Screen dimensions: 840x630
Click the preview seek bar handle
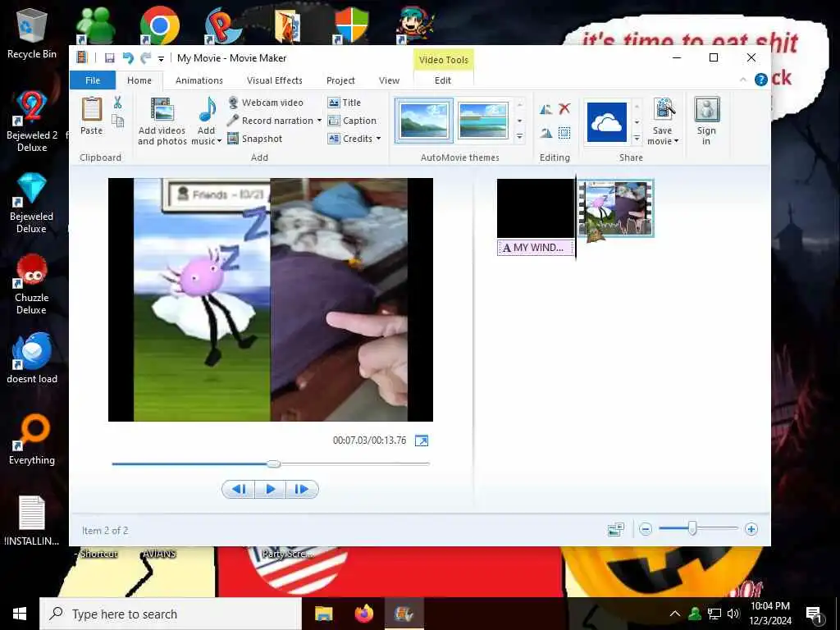pos(274,463)
